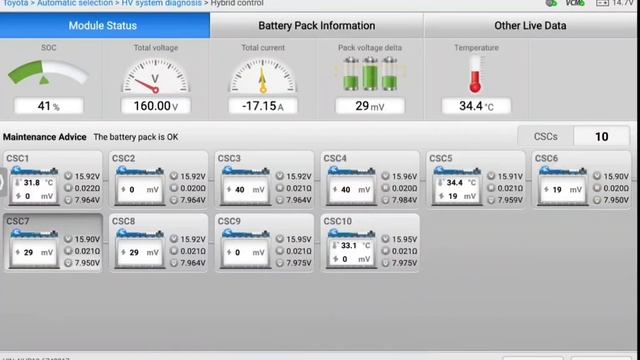Tap the SOC green arc gauge
This screenshot has height=360, width=640.
[48, 73]
